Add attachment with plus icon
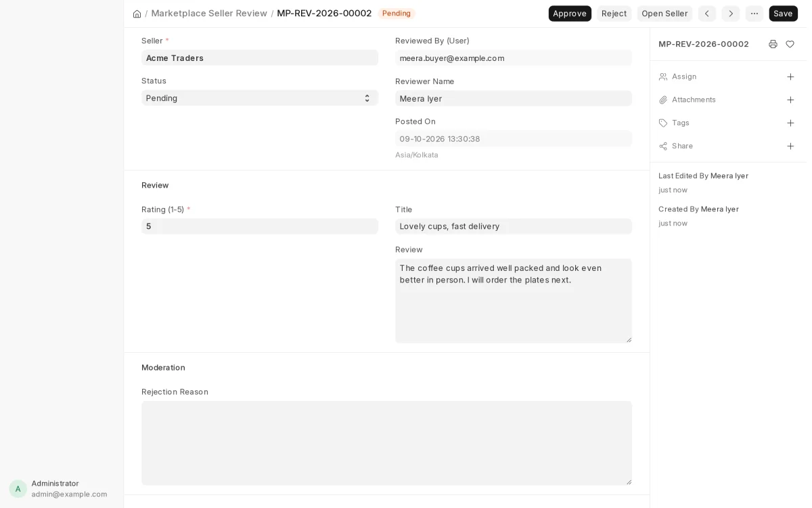This screenshot has width=812, height=508. 790,100
